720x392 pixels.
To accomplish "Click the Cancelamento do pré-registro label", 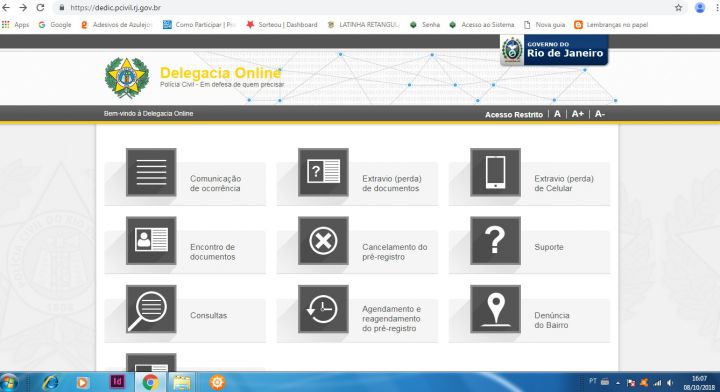I will (x=394, y=252).
